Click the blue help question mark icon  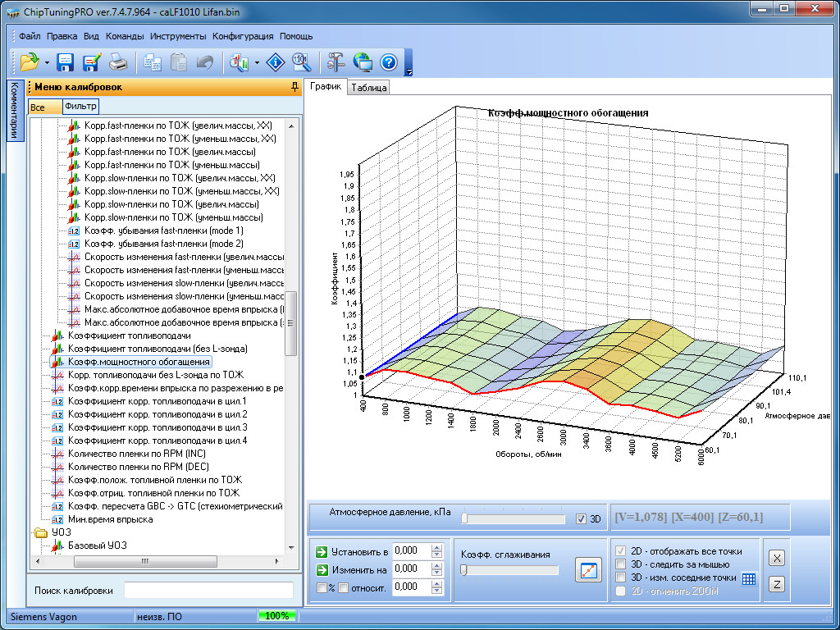click(x=388, y=62)
